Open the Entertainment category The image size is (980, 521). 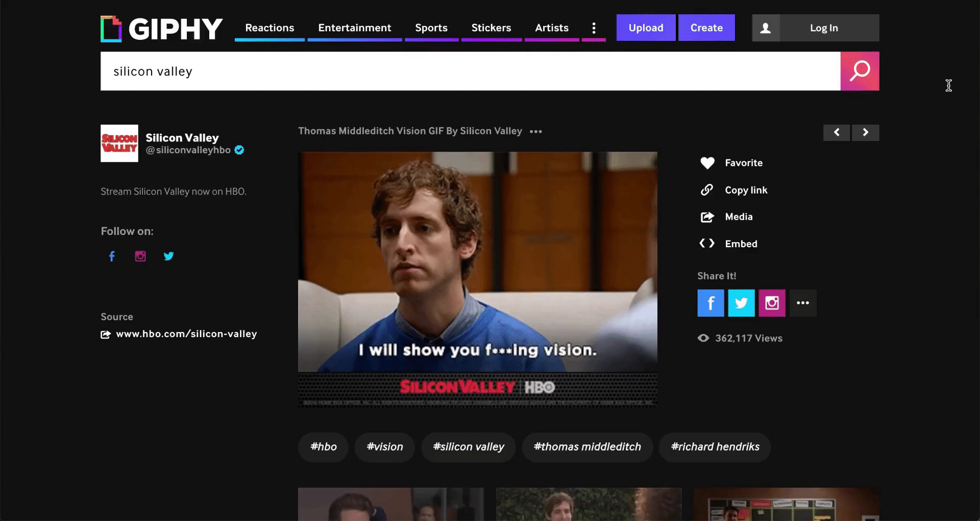(x=355, y=28)
